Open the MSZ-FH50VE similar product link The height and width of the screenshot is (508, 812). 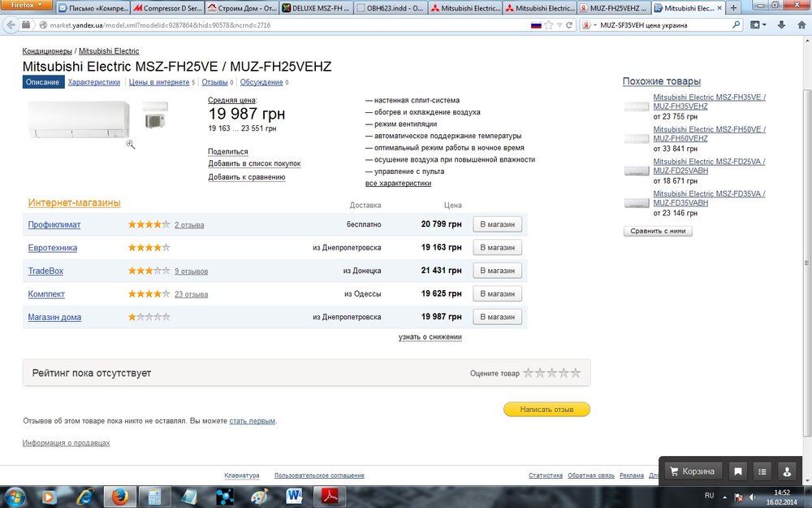tap(709, 134)
